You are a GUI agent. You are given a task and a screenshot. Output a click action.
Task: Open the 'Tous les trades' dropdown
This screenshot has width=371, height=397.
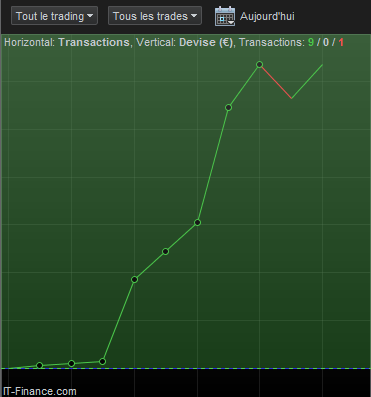pyautogui.click(x=155, y=16)
